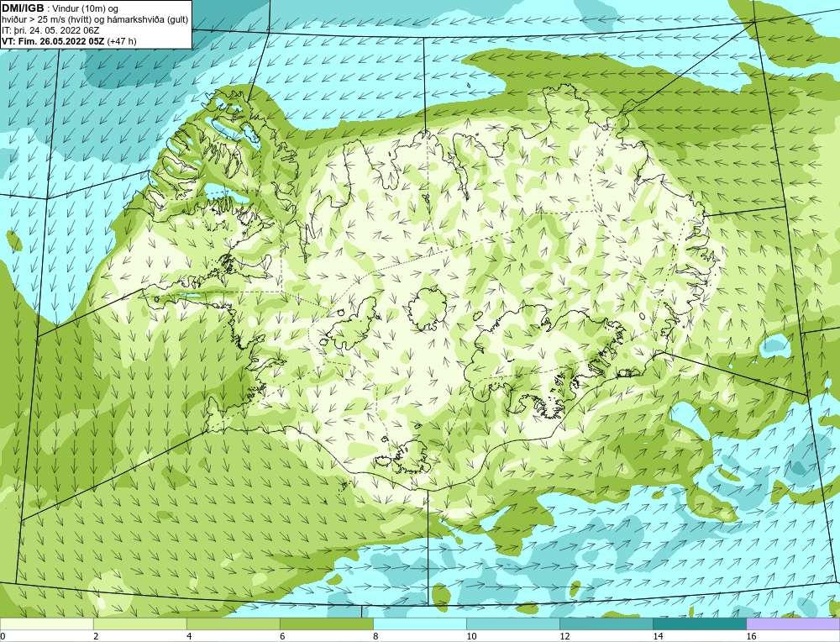This screenshot has width=840, height=642.
Task: Click the 'hviður > 25 m/s' line
Action: [x=95, y=19]
